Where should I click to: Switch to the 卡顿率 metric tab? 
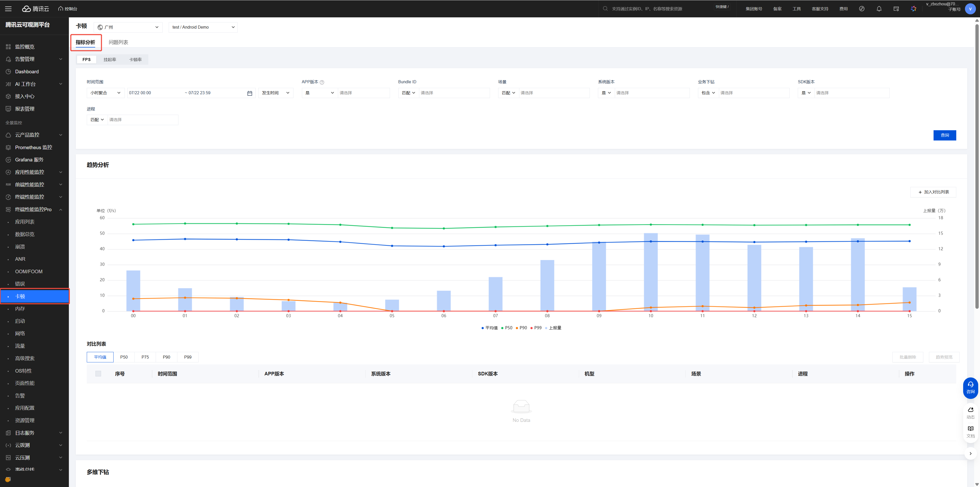coord(135,60)
